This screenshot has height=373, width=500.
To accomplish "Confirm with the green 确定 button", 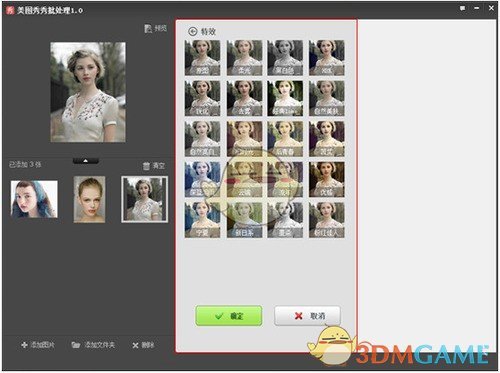I will 229,316.
